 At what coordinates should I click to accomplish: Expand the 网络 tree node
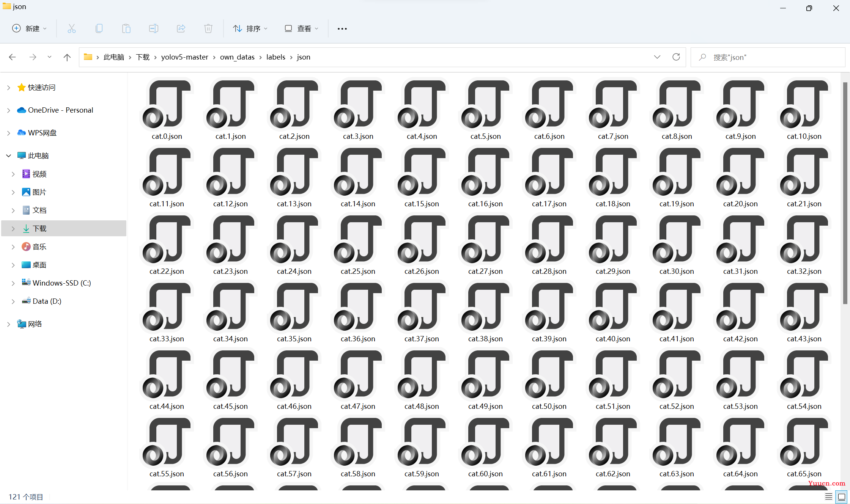[x=8, y=324]
